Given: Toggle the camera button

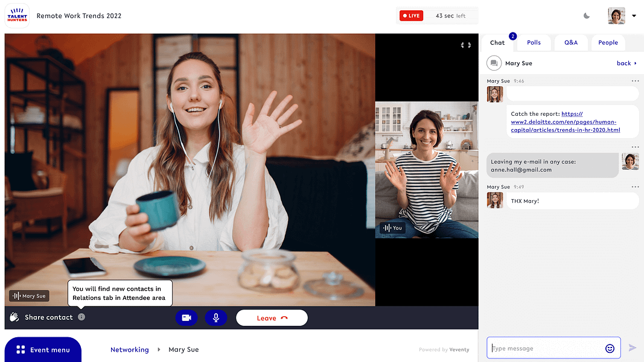Looking at the screenshot, I should 187,318.
